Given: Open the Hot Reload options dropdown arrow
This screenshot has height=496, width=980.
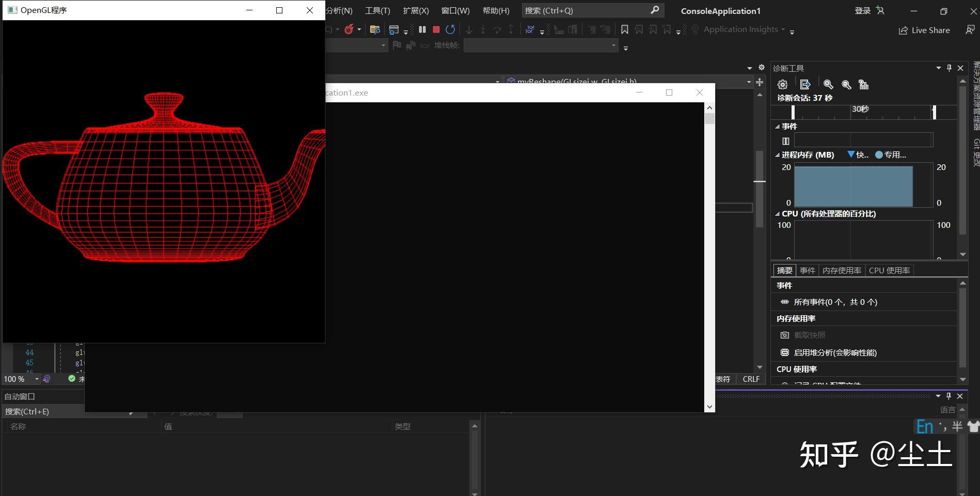Looking at the screenshot, I should coord(359,29).
